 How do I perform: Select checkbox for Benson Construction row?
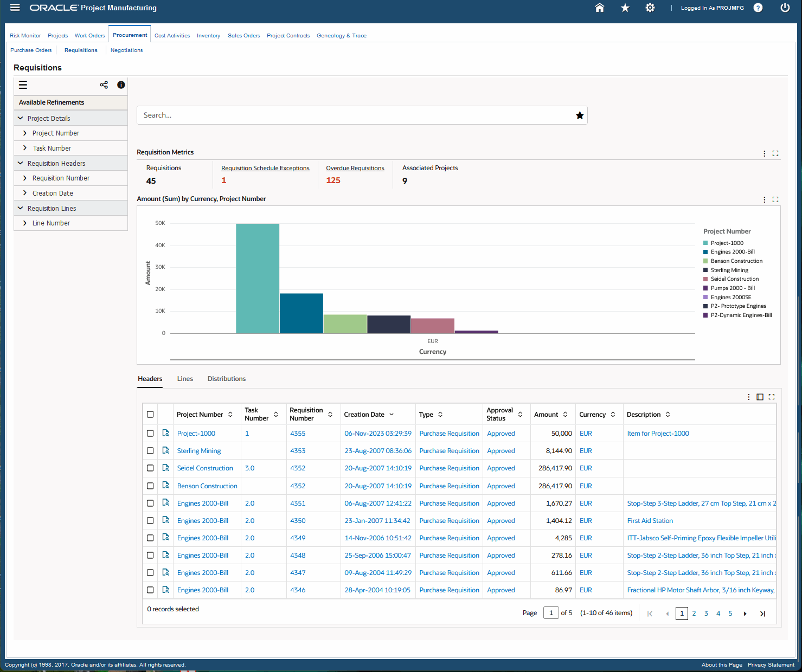click(x=150, y=486)
